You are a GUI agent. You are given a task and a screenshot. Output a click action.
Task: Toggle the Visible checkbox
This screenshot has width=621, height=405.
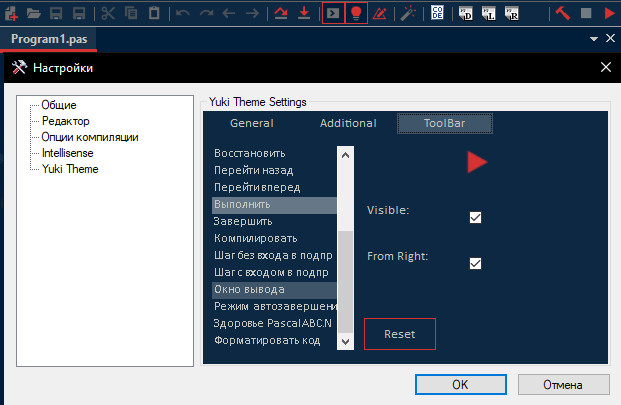475,217
